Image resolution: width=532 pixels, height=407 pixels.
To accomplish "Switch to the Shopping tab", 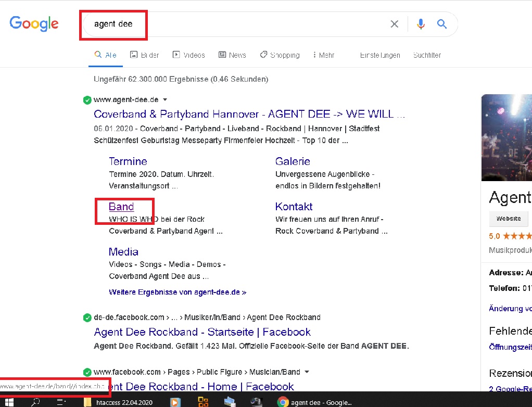I will click(280, 55).
